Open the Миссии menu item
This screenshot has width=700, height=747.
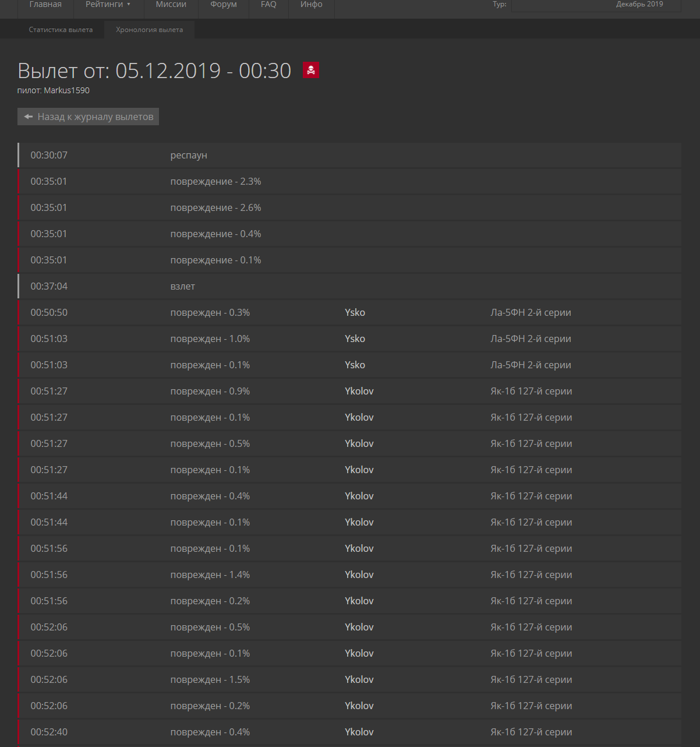(171, 5)
